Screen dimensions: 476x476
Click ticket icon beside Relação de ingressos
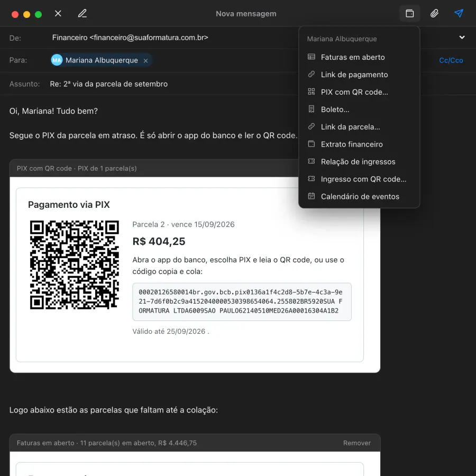coord(311,161)
